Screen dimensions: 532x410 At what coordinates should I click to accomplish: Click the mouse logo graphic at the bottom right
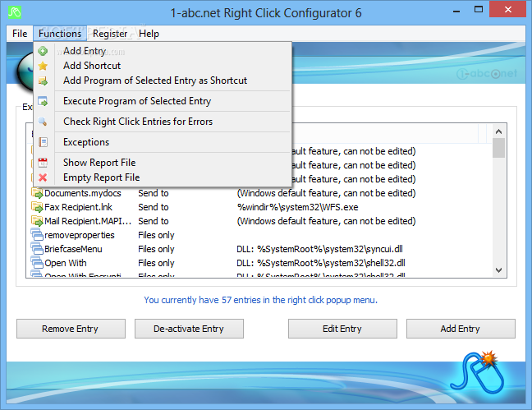coord(478,373)
